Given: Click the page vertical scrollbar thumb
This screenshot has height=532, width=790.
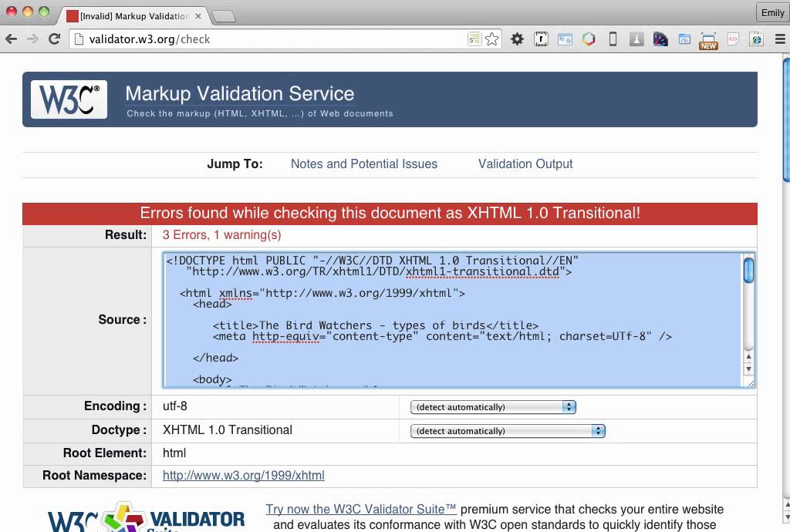Looking at the screenshot, I should 786,120.
